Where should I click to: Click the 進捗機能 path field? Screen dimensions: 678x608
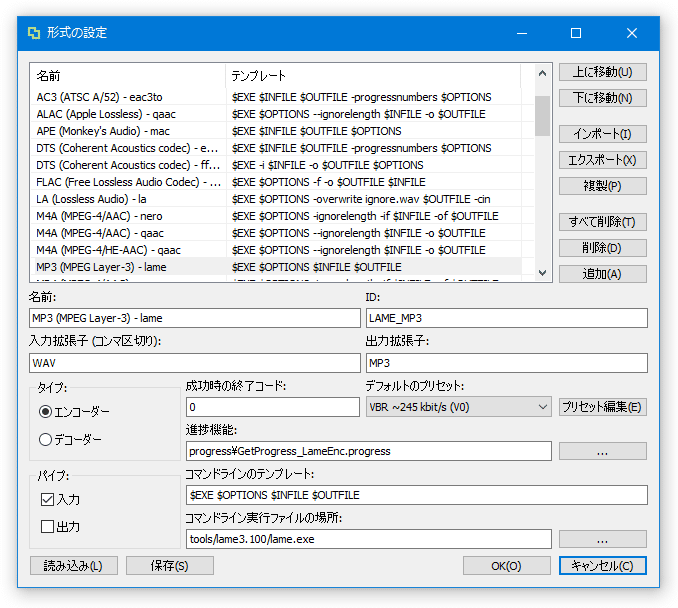pyautogui.click(x=368, y=451)
